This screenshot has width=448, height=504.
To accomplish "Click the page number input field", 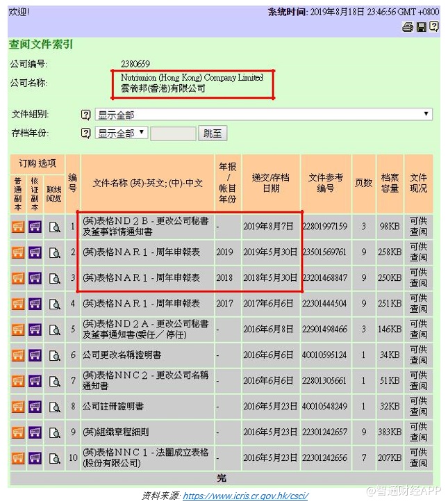I will (x=173, y=133).
